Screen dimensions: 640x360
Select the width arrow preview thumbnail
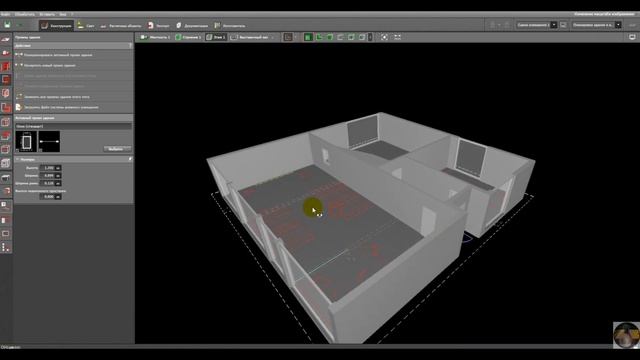[49, 141]
